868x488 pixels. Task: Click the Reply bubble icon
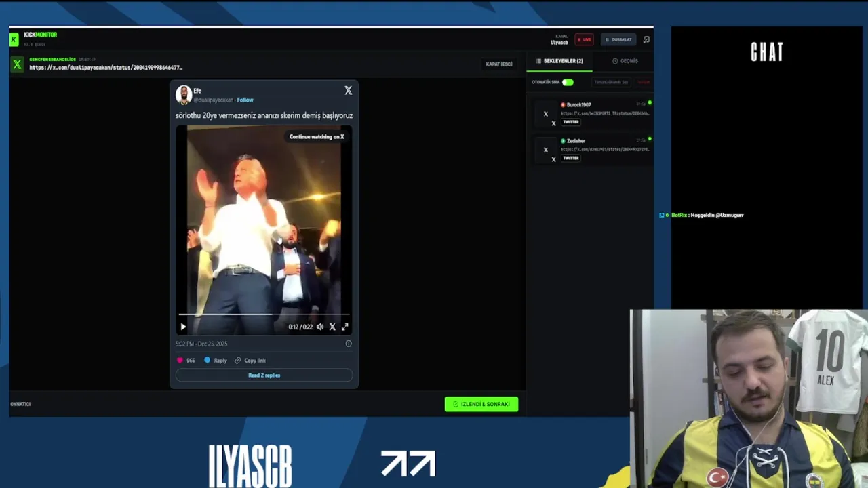(208, 361)
